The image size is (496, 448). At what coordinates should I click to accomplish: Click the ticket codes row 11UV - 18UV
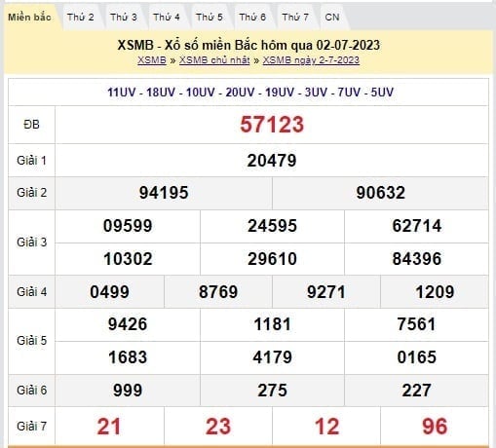(250, 93)
